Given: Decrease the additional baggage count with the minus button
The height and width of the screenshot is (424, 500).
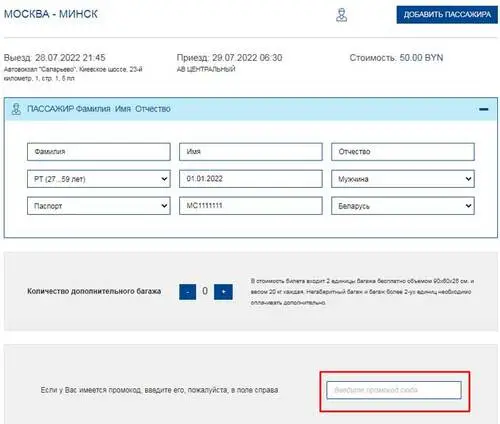Looking at the screenshot, I should [x=187, y=292].
